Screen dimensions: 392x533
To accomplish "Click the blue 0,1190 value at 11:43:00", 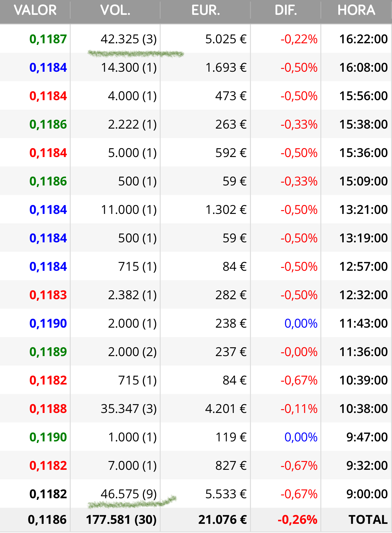I will [48, 324].
